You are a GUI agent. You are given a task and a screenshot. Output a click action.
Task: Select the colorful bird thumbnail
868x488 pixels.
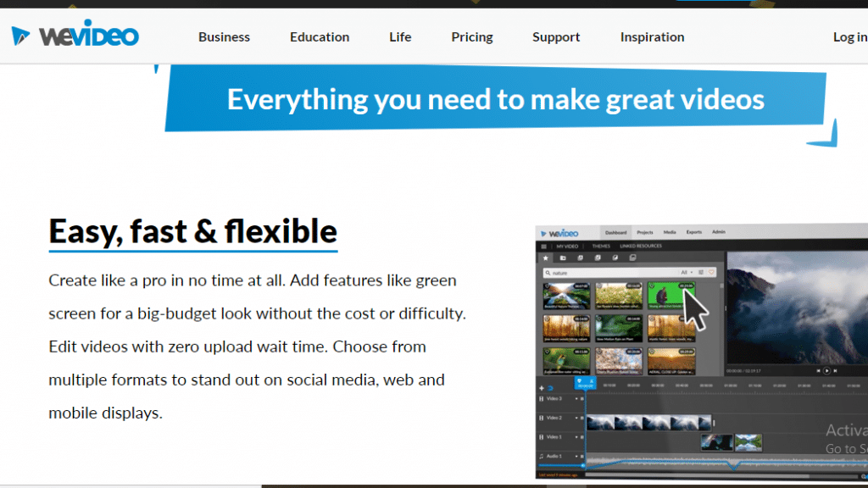coord(566,361)
